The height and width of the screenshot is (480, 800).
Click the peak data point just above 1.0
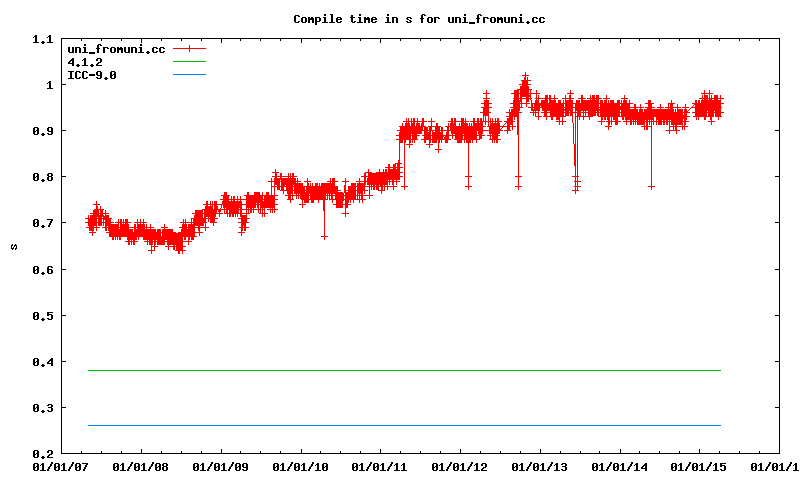click(x=525, y=76)
